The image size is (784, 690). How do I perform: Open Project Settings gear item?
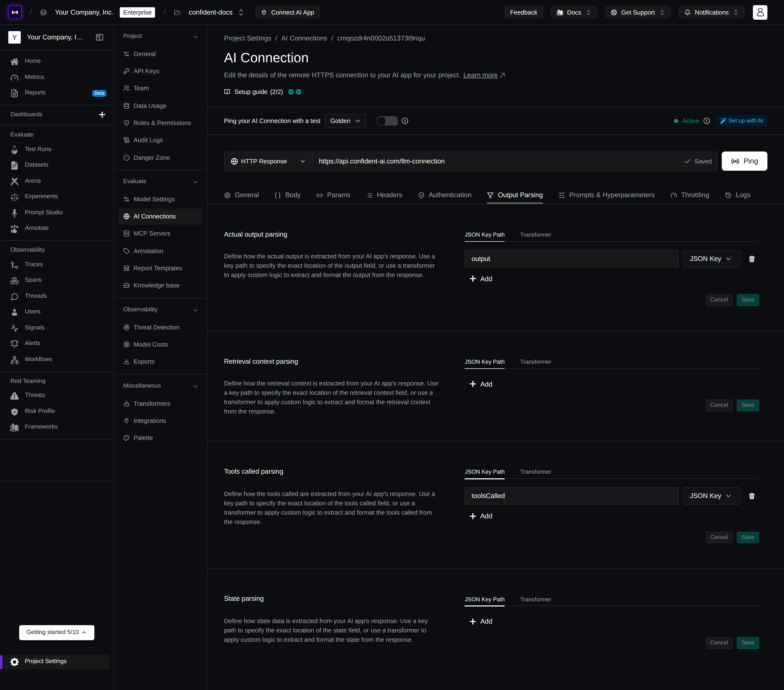57,661
